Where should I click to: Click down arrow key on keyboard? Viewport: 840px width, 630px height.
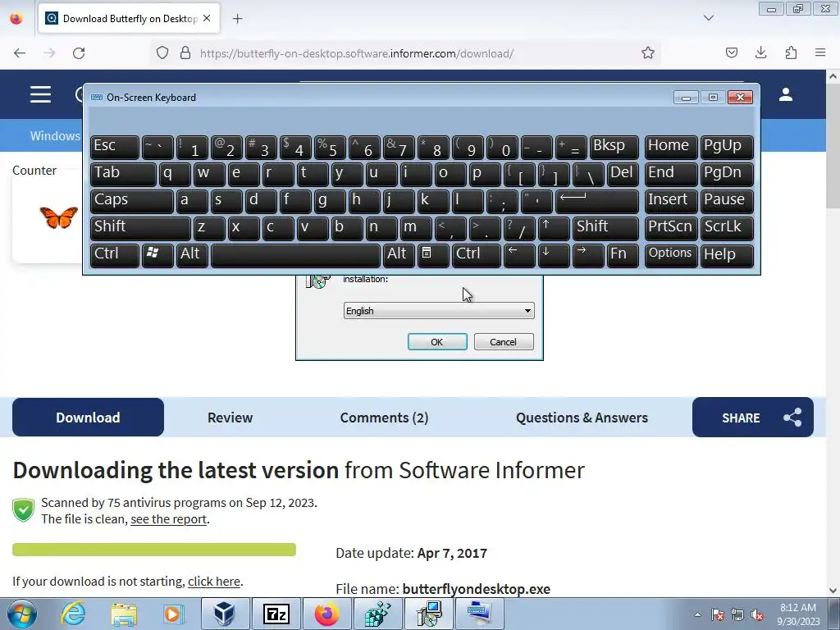(x=554, y=254)
